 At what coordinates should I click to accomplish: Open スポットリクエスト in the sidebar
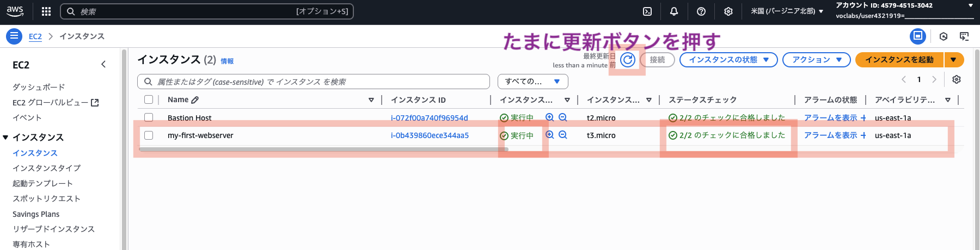click(x=46, y=199)
